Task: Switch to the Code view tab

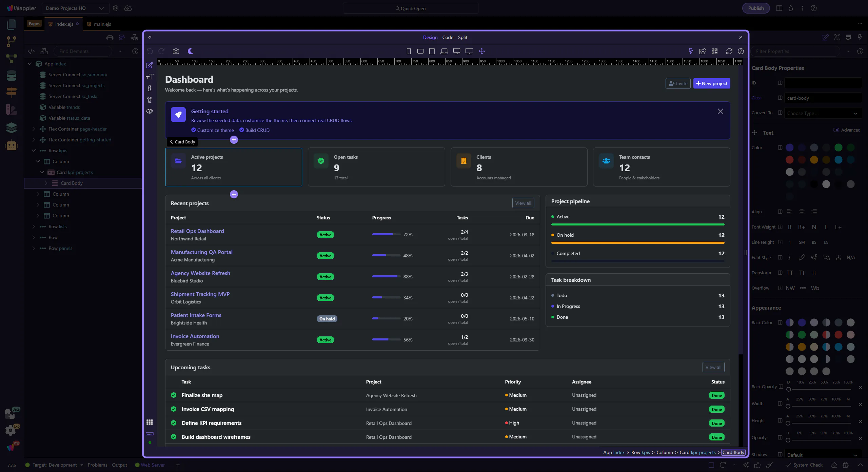Action: (448, 37)
